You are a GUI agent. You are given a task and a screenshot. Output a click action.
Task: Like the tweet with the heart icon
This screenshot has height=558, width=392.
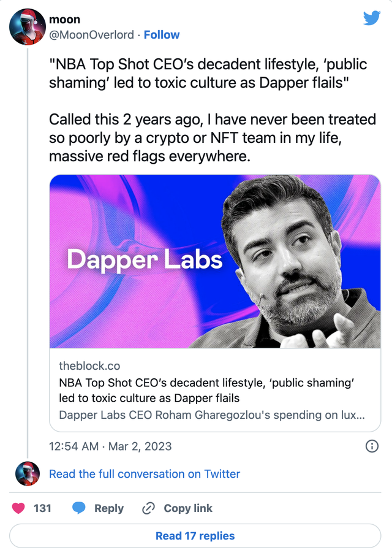coord(18,508)
